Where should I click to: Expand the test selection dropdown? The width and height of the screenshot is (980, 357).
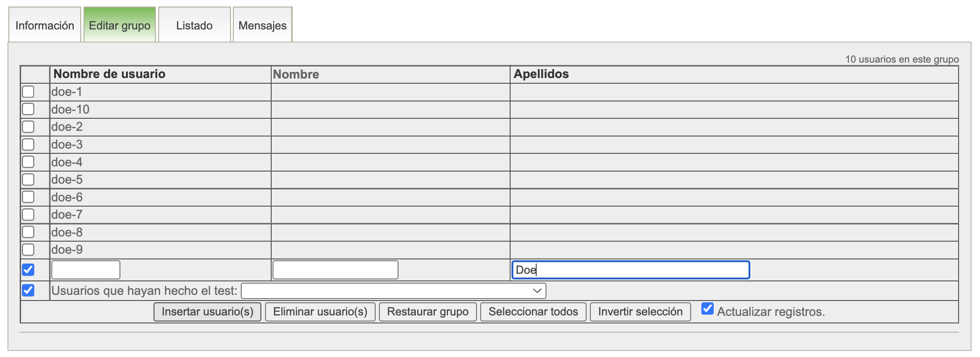click(393, 291)
